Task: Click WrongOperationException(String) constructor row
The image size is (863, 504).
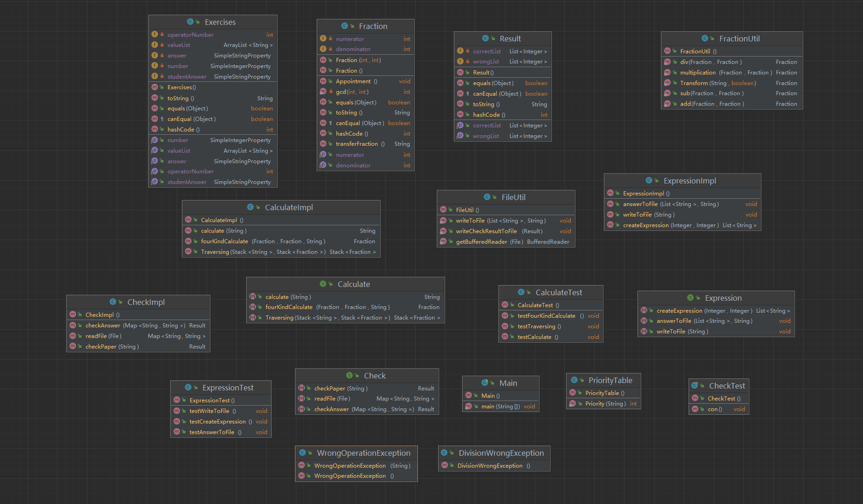Action: [356, 466]
